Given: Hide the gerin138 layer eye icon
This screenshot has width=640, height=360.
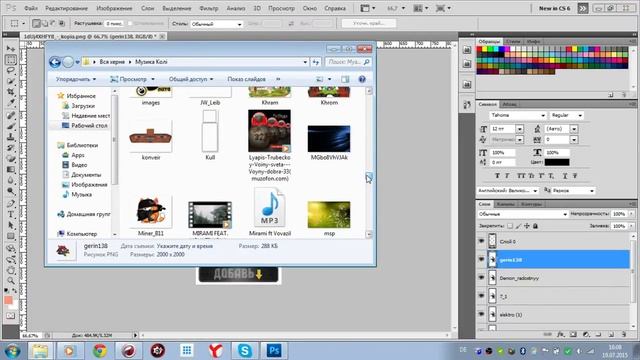Looking at the screenshot, I should point(481,260).
